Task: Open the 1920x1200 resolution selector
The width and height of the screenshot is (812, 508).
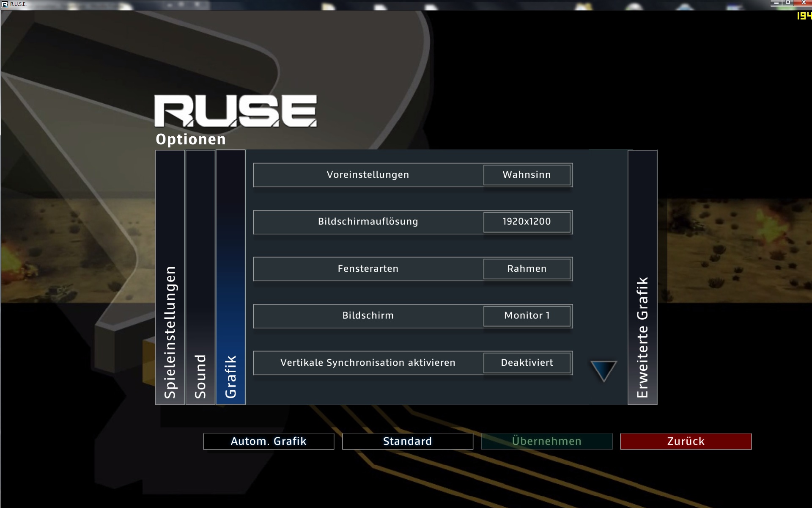Action: point(527,222)
